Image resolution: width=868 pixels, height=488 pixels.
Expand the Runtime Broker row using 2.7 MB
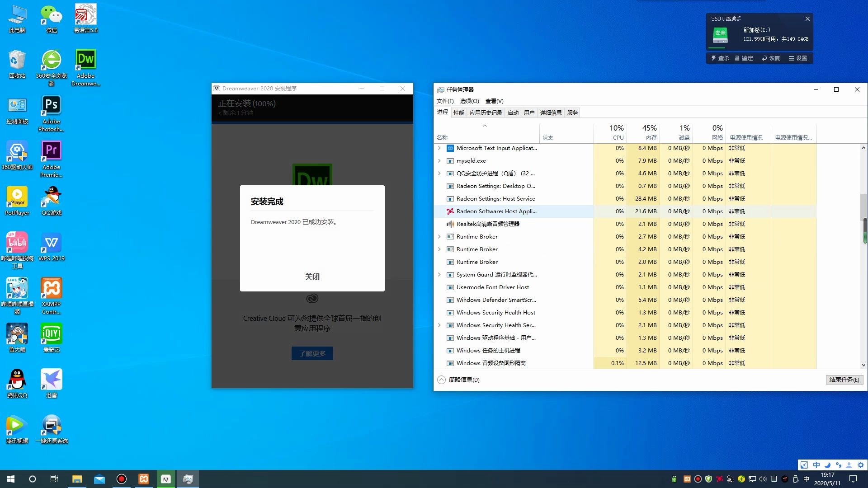tap(439, 236)
